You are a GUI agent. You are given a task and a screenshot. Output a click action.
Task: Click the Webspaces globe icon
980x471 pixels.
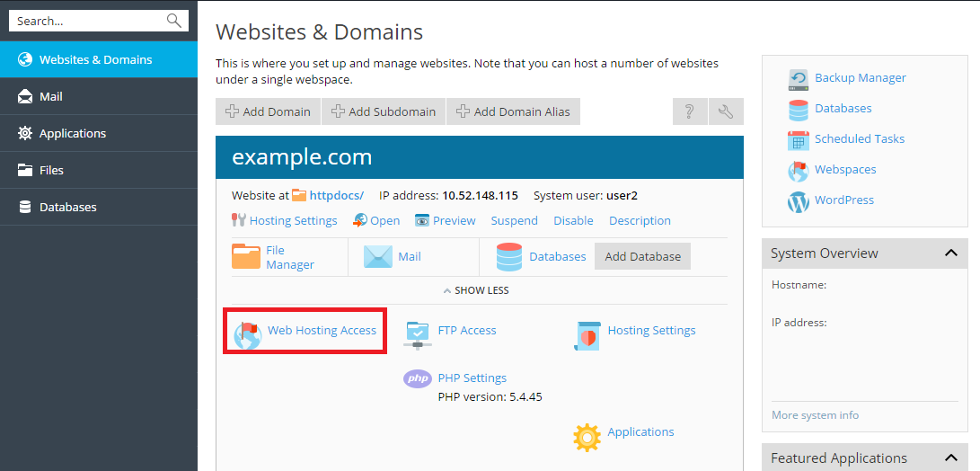click(x=799, y=172)
